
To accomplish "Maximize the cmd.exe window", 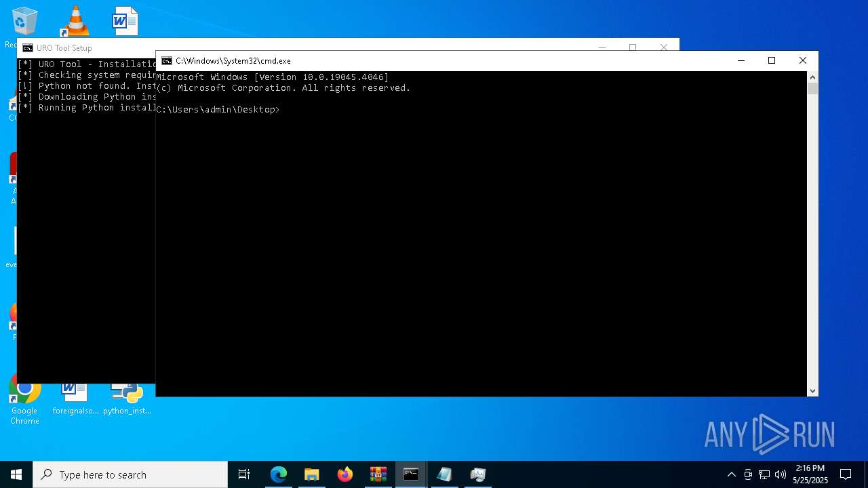I will tap(772, 61).
